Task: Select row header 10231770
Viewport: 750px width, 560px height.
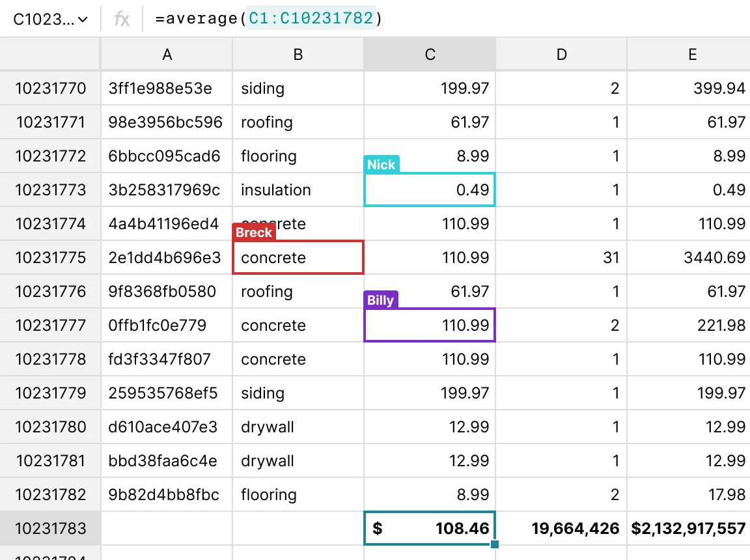Action: click(51, 89)
